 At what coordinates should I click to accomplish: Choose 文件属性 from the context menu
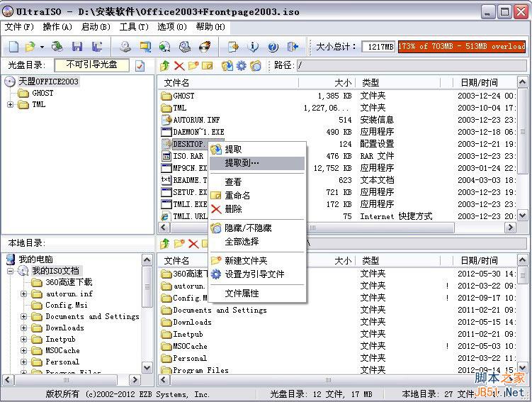257,294
